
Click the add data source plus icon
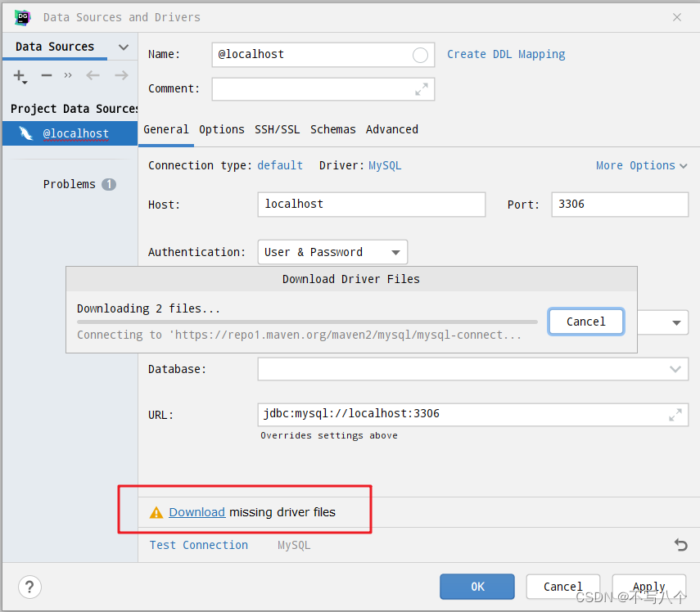pyautogui.click(x=20, y=76)
